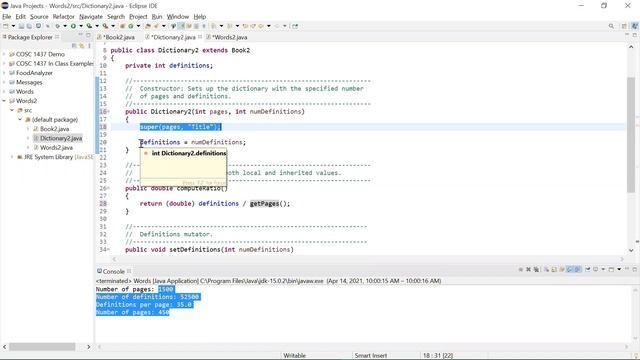
Task: Open the Project menu
Action: tap(138, 17)
